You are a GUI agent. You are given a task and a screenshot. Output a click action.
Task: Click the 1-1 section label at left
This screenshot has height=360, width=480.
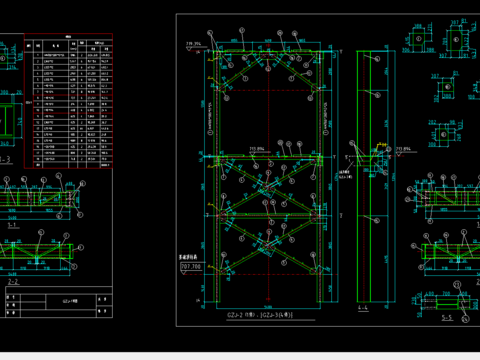tap(12, 225)
